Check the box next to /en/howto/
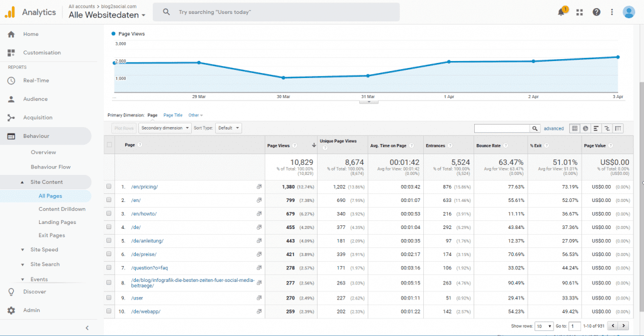Viewport: 644px width, 336px height. coord(109,213)
